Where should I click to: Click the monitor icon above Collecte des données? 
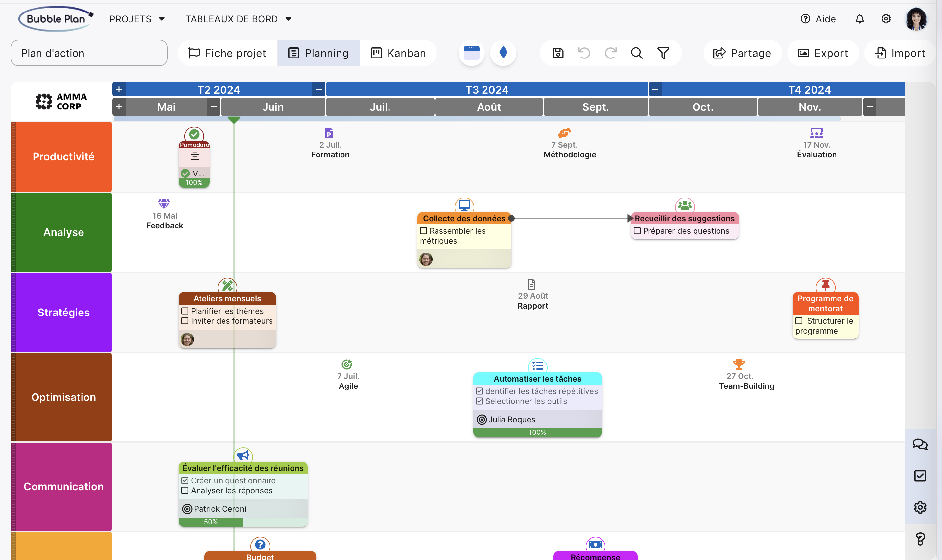coord(464,206)
